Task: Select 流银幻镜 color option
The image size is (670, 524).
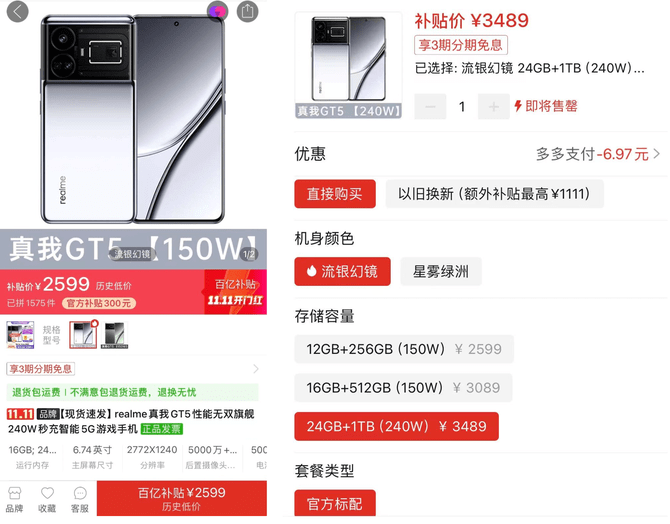Action: [x=342, y=271]
